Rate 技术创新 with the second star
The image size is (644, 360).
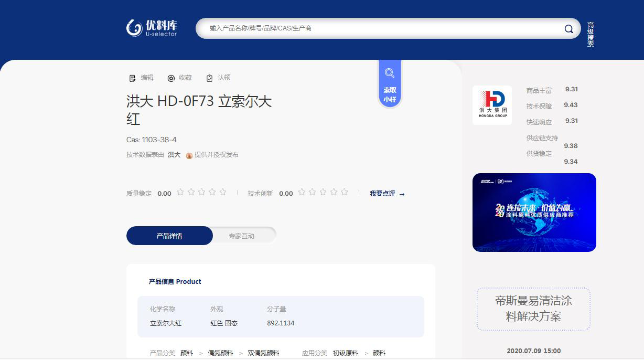click(x=312, y=192)
